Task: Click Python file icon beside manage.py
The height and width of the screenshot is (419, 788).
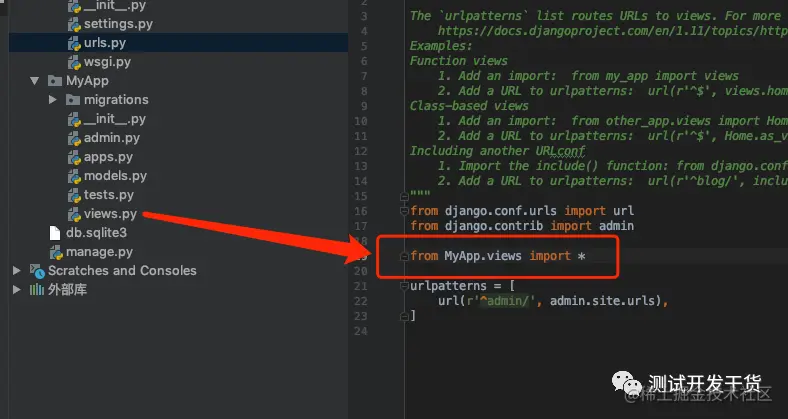Action: tap(56, 252)
